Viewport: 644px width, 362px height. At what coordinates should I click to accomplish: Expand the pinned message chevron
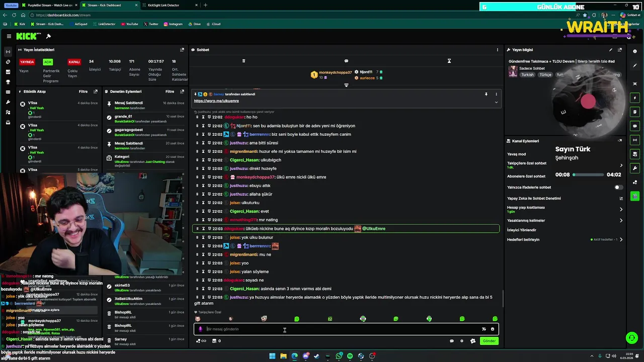[x=496, y=102]
